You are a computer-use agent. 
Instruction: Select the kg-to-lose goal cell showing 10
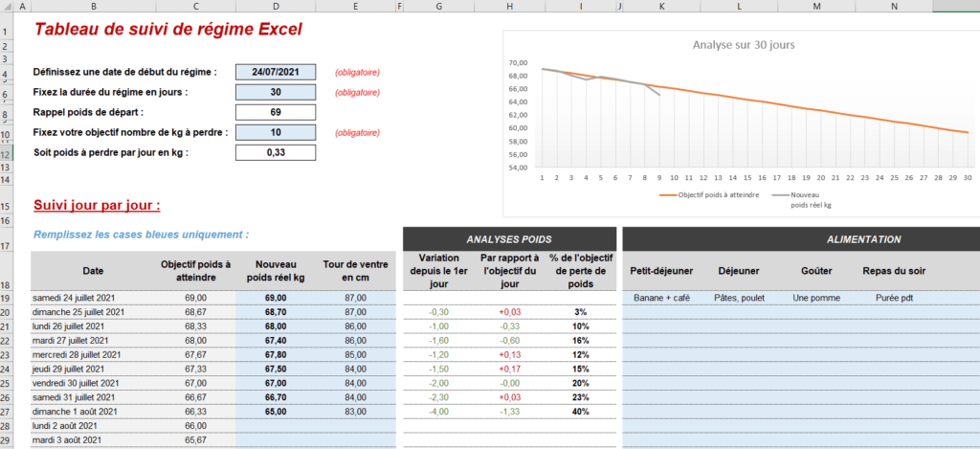(x=276, y=132)
